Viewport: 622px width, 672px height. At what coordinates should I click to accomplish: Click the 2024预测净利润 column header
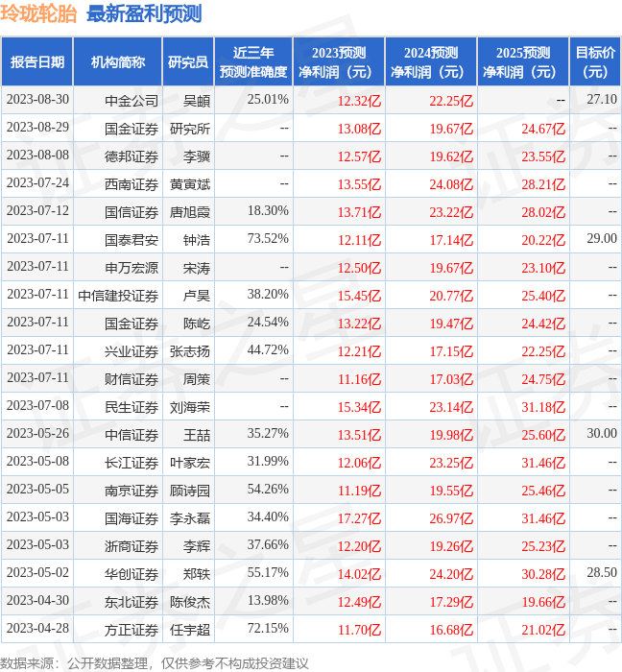click(431, 62)
